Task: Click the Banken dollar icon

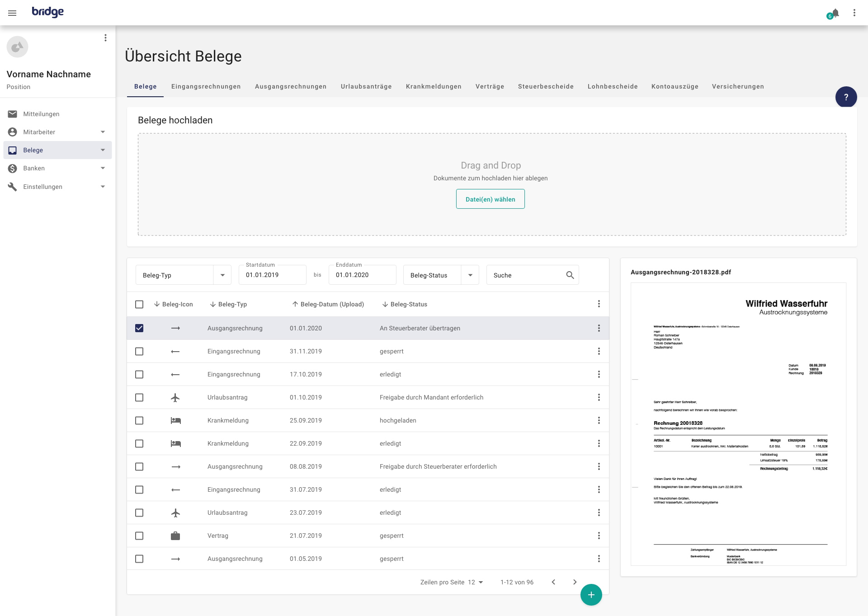Action: [13, 168]
